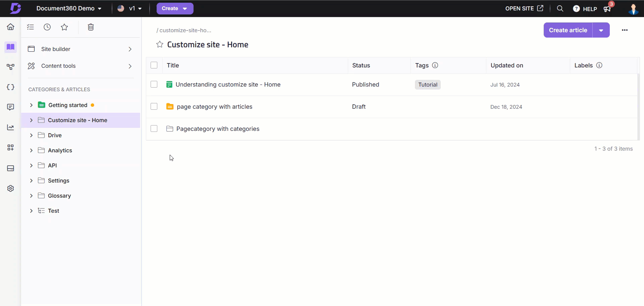Open the Home icon in left rail
This screenshot has width=644, height=306.
click(10, 27)
